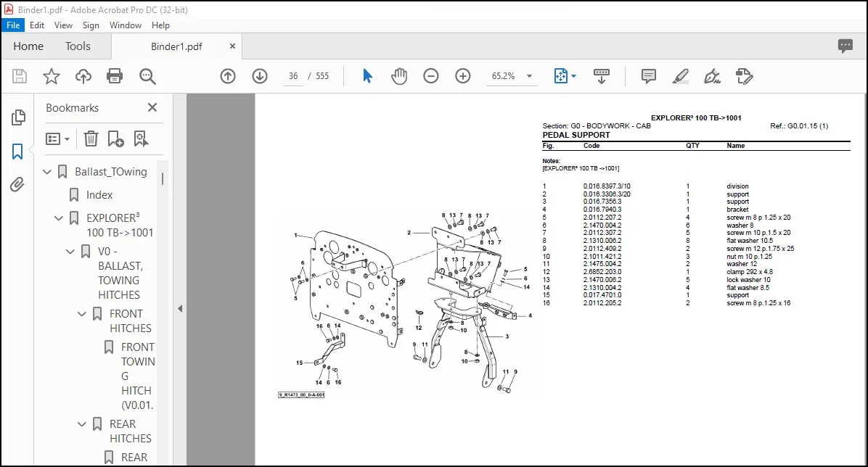The height and width of the screenshot is (467, 868).
Task: Open zoom level dropdown arrow
Action: pyautogui.click(x=529, y=76)
